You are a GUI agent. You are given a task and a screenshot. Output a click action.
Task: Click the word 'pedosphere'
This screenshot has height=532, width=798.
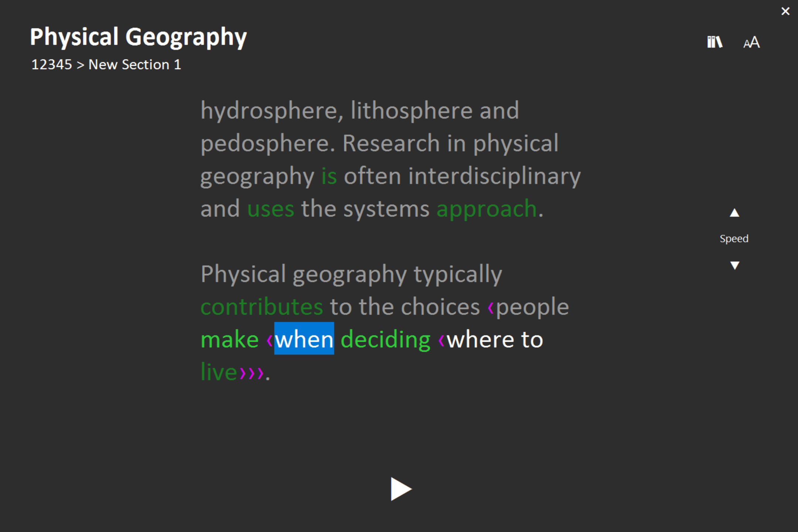(263, 143)
